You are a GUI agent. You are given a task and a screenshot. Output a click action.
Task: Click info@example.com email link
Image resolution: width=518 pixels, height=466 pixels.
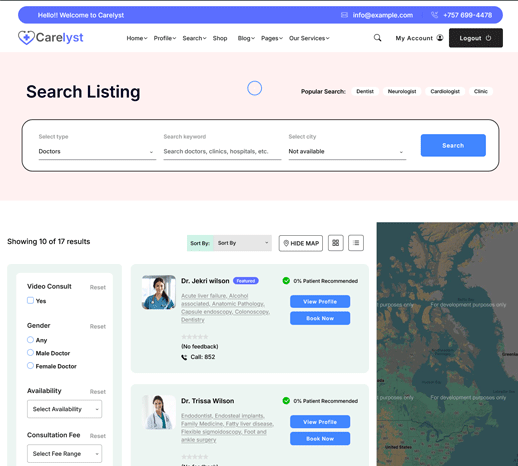[383, 15]
